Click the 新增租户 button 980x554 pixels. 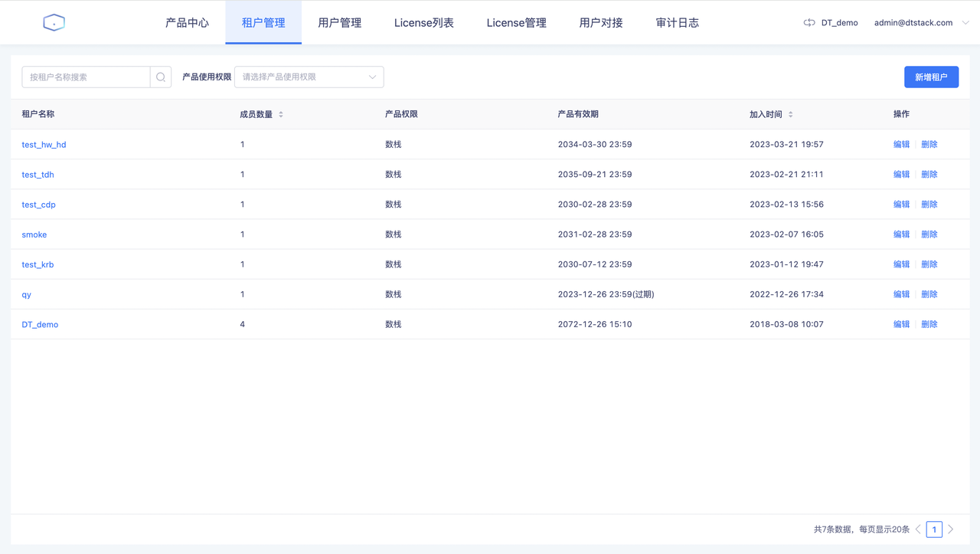931,77
